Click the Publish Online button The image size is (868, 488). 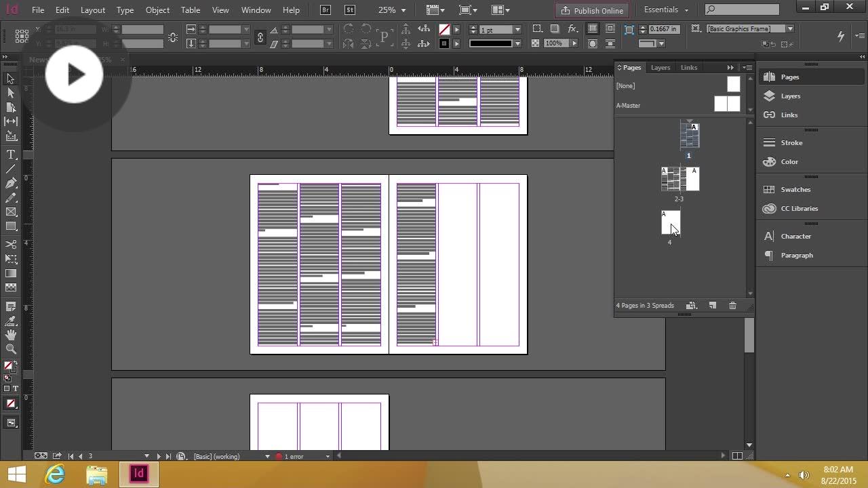592,10
